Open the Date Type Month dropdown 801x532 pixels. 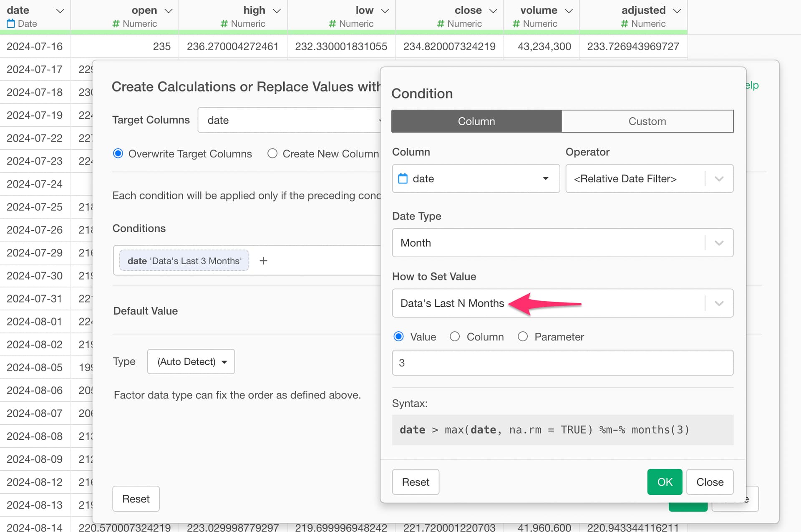click(x=562, y=243)
